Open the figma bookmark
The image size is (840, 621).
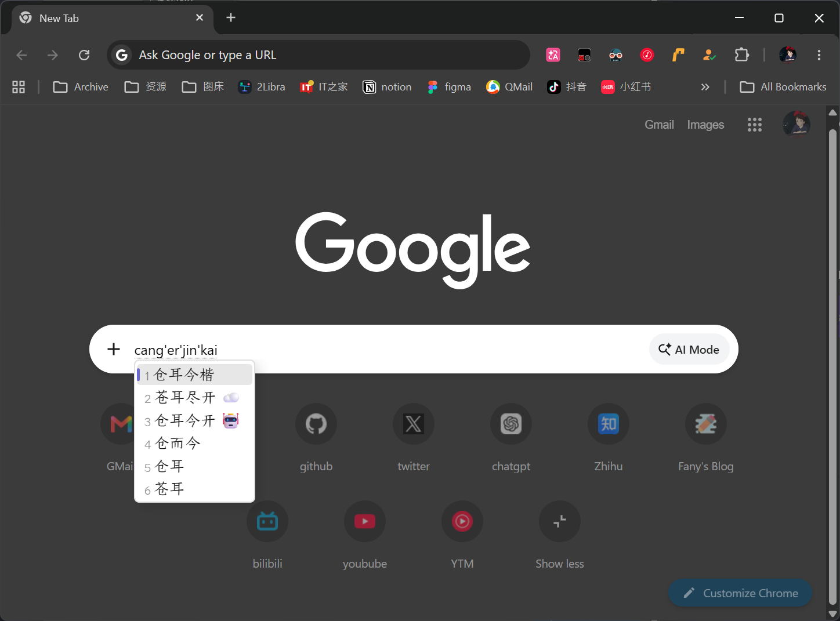[449, 87]
